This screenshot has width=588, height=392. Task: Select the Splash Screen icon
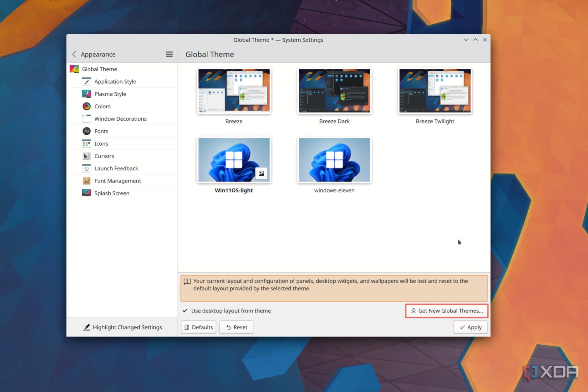click(87, 193)
